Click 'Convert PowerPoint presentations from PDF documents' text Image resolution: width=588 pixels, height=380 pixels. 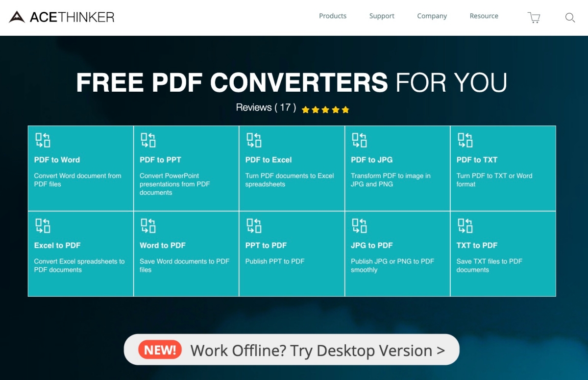pos(174,184)
